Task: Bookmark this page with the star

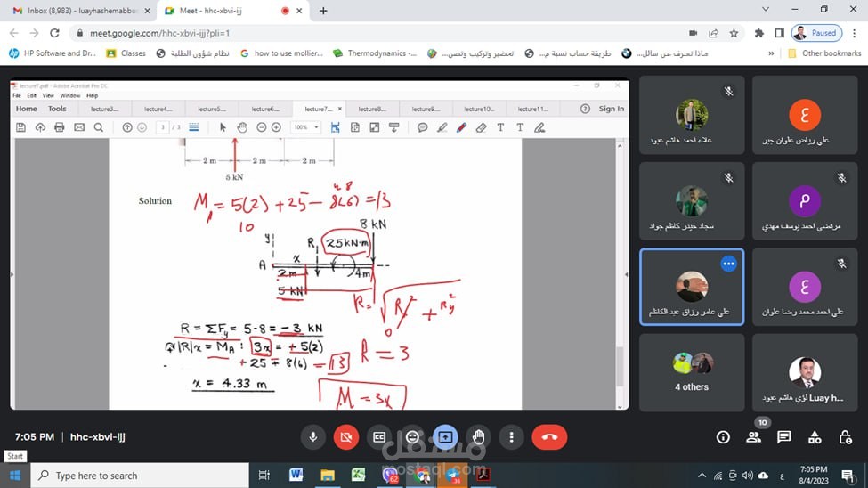Action: 734,33
